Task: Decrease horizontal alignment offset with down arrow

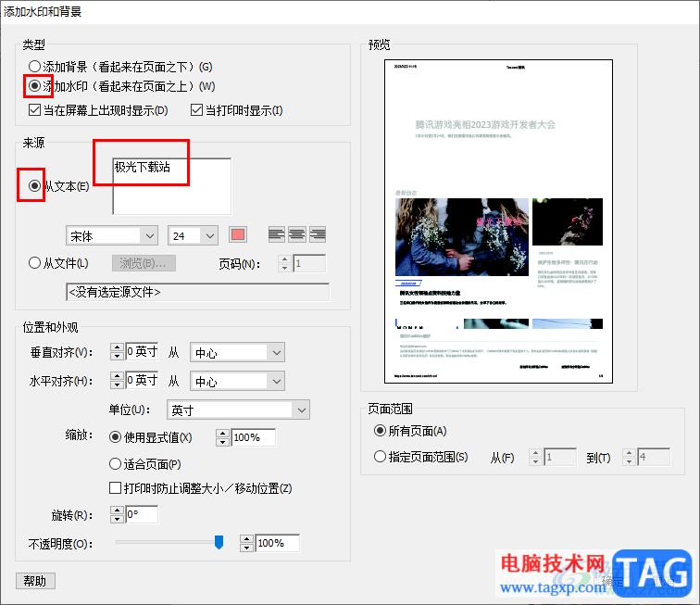Action: point(117,384)
